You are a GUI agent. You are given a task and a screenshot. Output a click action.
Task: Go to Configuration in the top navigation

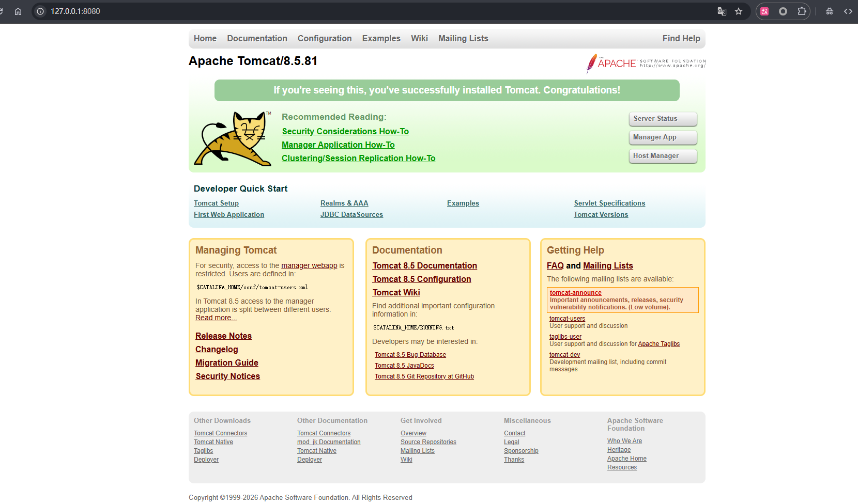pyautogui.click(x=325, y=39)
